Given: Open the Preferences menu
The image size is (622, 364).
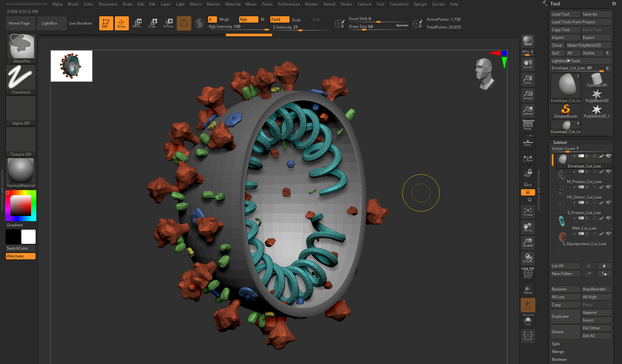Looking at the screenshot, I should coord(289,4).
